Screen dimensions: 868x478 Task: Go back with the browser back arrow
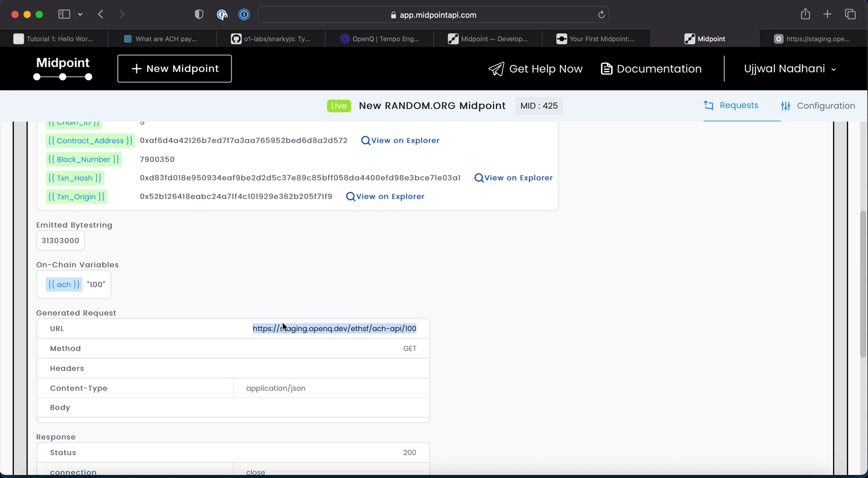[101, 14]
